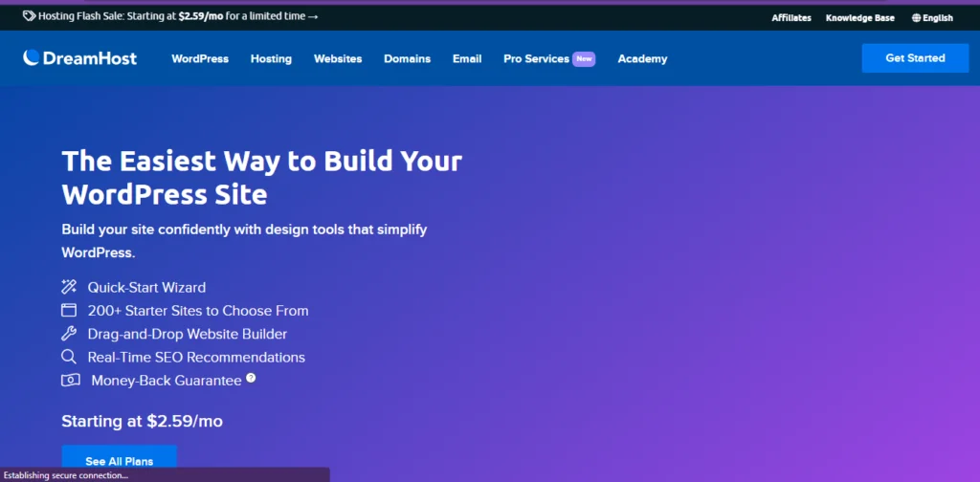The width and height of the screenshot is (980, 482).
Task: Expand the Websites menu item
Action: point(338,58)
